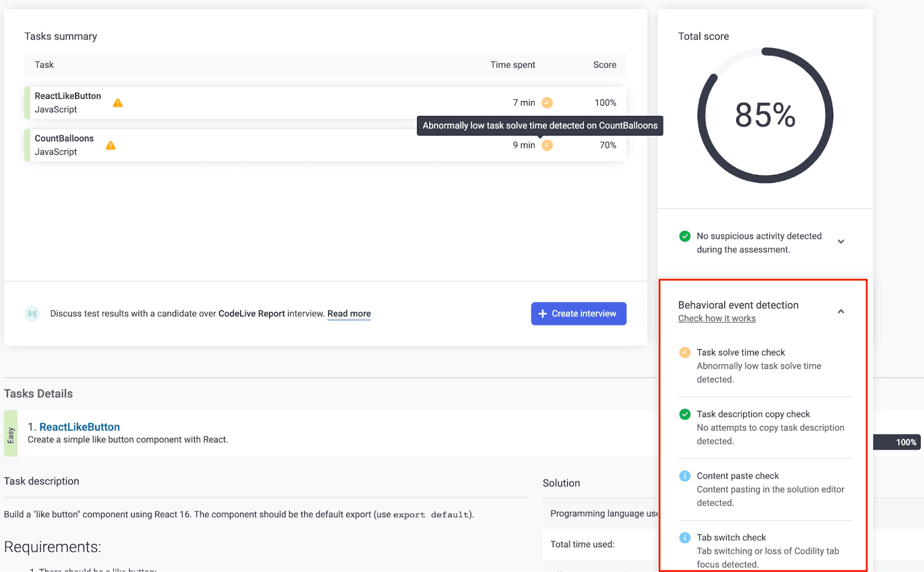Click the warning triangle beside ReactLikeButton

[118, 103]
